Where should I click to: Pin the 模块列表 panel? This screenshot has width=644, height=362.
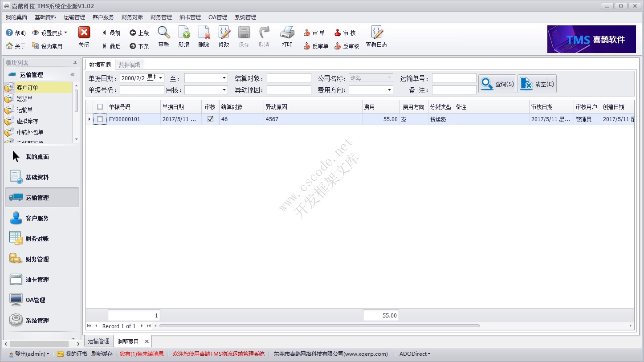pyautogui.click(x=75, y=63)
